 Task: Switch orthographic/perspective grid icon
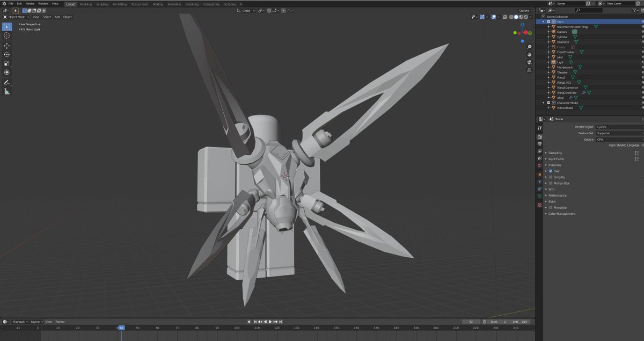[x=529, y=70]
